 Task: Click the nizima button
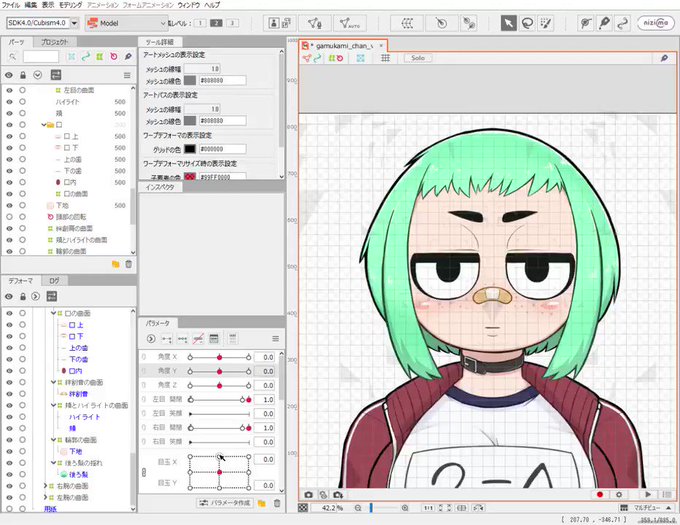656,23
